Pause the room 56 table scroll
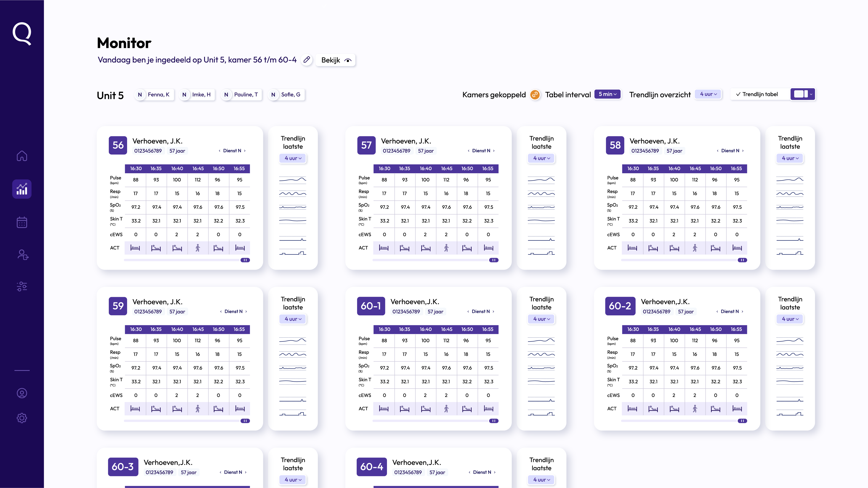 tap(245, 260)
